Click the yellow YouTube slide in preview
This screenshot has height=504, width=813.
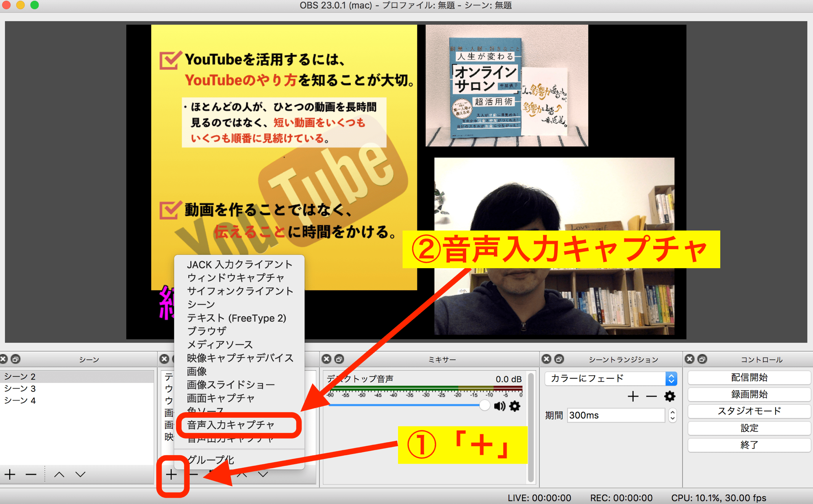pos(284,157)
